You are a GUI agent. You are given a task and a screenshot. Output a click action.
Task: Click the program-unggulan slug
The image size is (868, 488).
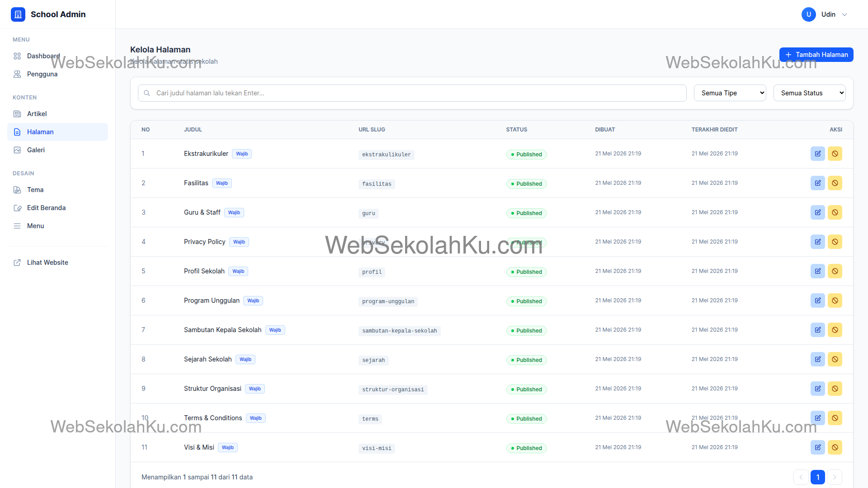(388, 301)
